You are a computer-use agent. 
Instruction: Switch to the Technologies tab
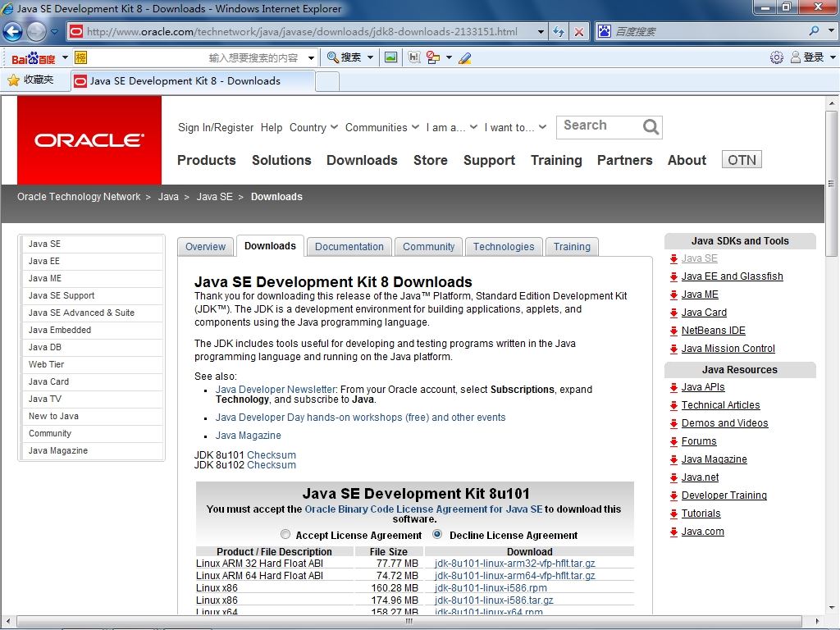tap(504, 246)
